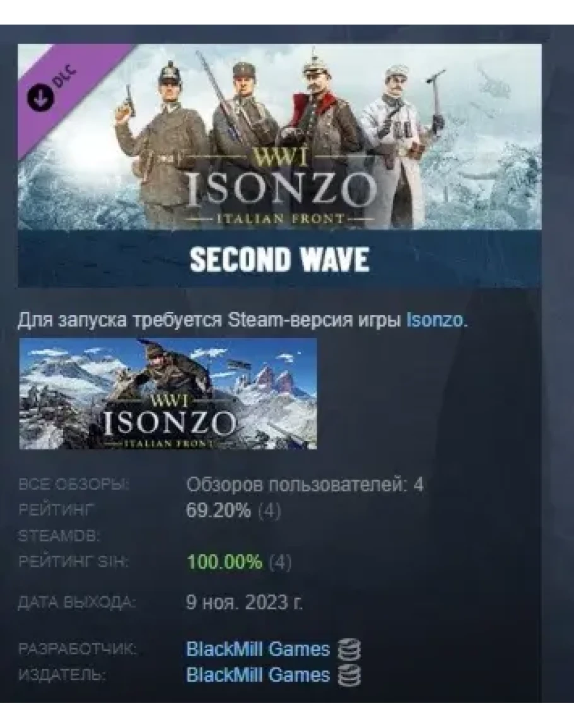Image resolution: width=574 pixels, height=728 pixels.
Task: Click the 'РЕЙТИНГ SIH' label
Action: pos(73,562)
